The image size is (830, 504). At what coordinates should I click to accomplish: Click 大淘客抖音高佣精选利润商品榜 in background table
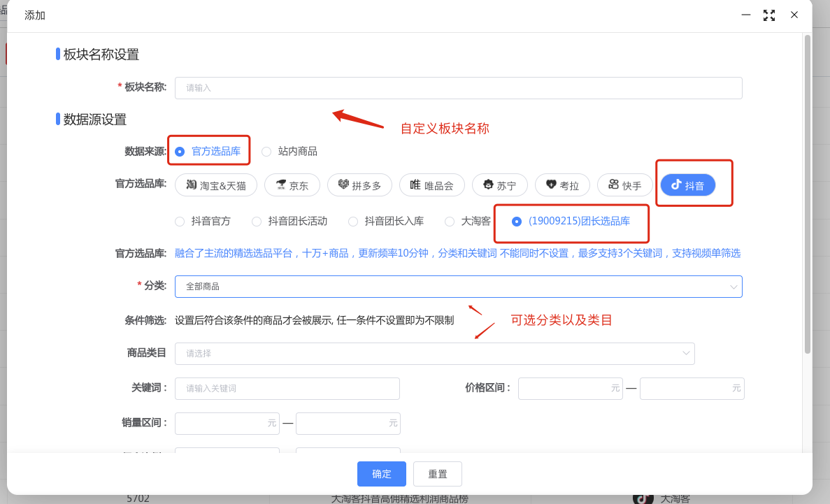pos(400,498)
